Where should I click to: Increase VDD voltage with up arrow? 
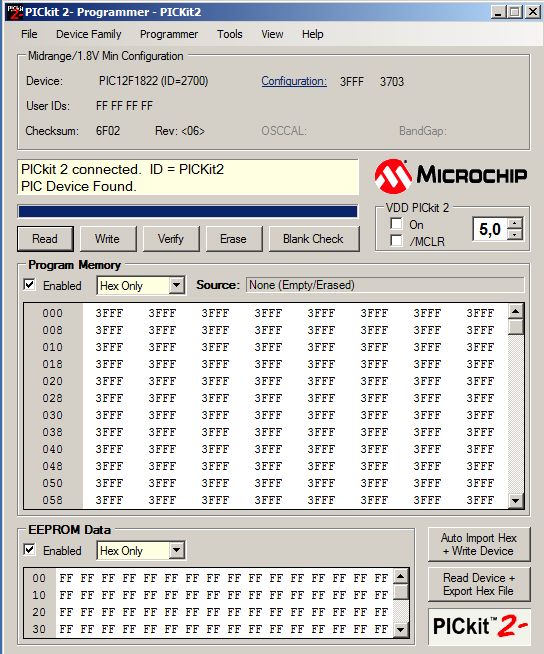515,224
